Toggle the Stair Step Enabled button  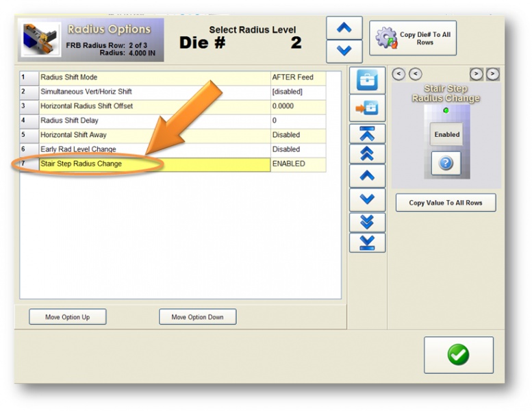[446, 134]
